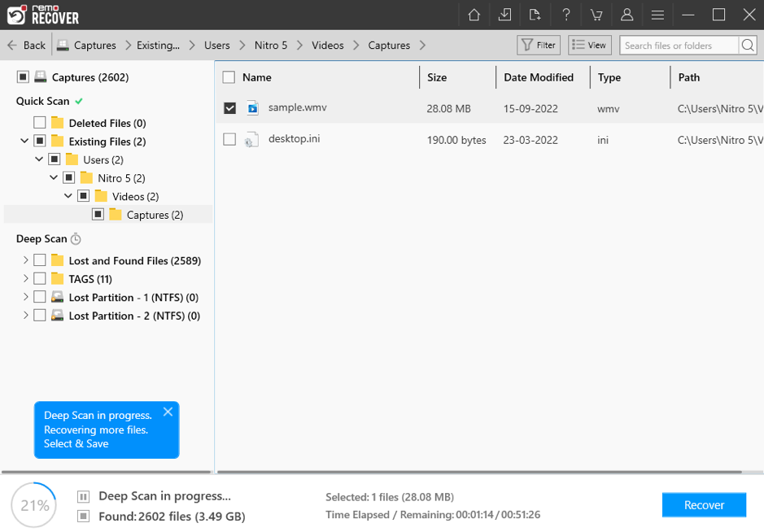
Task: Tick the Deleted Files folder checkbox
Action: pyautogui.click(x=39, y=123)
